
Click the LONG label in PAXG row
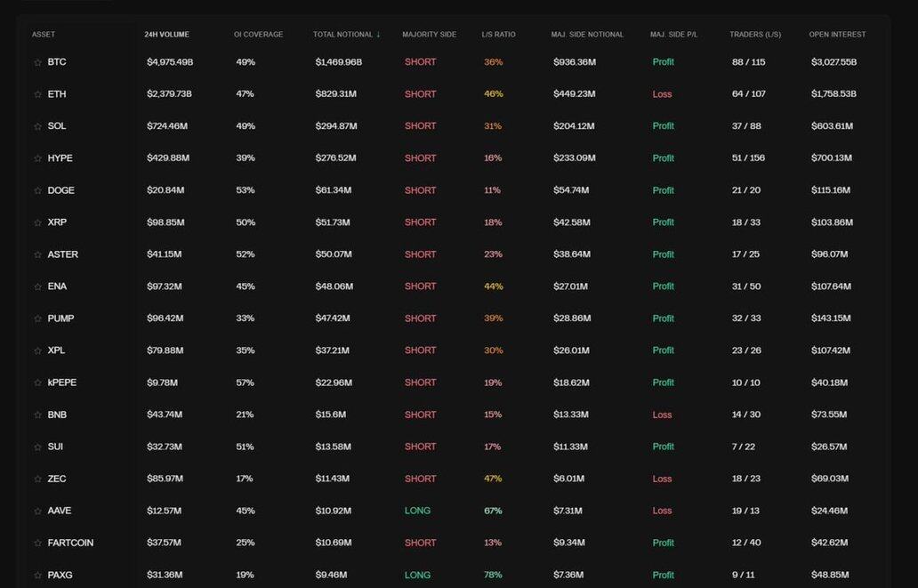tap(417, 575)
